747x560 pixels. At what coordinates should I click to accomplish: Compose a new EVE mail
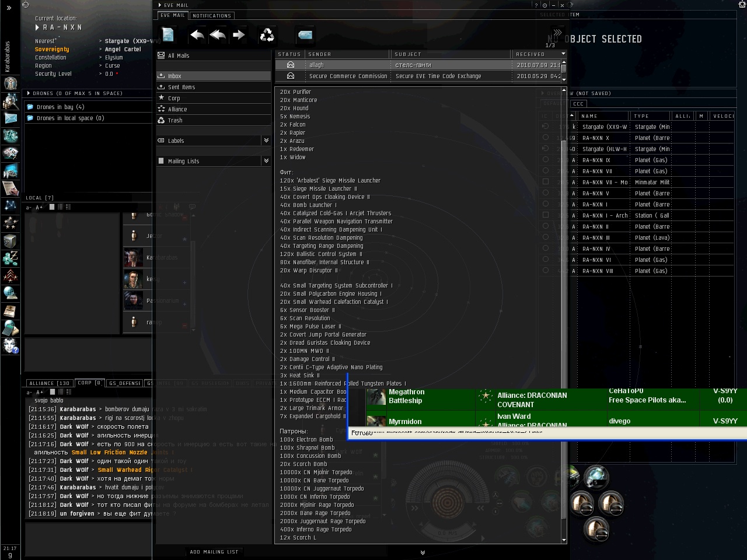(168, 35)
